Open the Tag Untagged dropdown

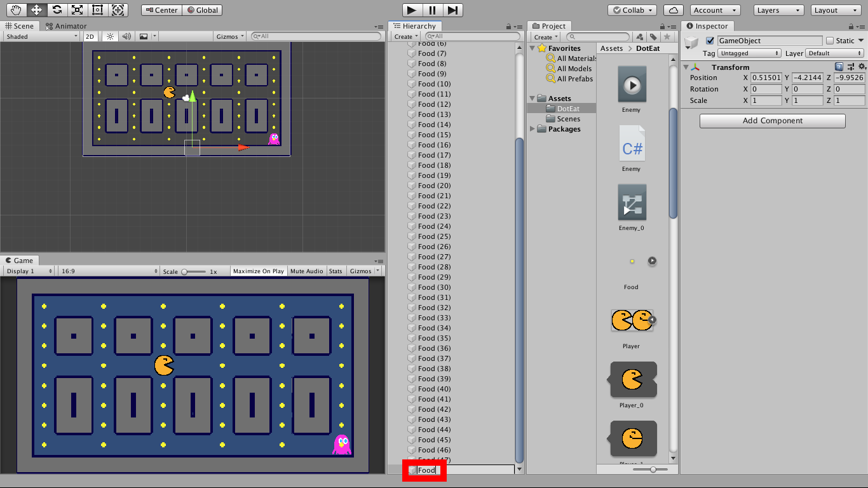click(x=750, y=53)
